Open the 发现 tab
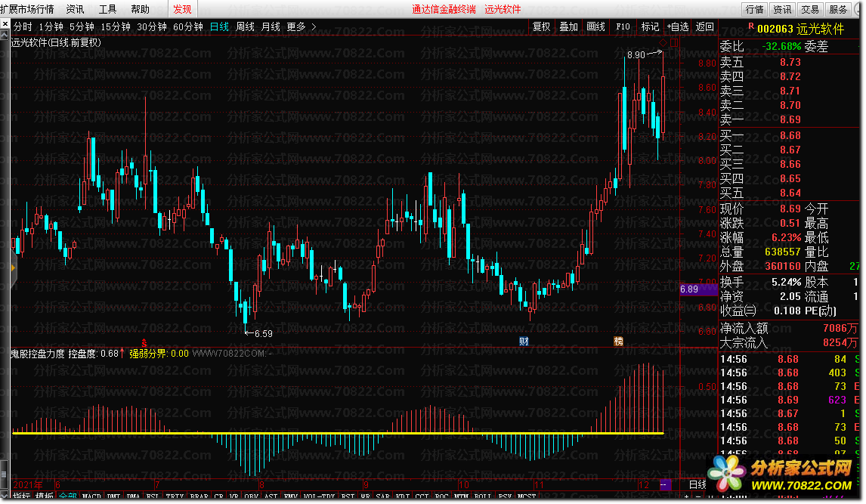The height and width of the screenshot is (504, 866). click(182, 9)
